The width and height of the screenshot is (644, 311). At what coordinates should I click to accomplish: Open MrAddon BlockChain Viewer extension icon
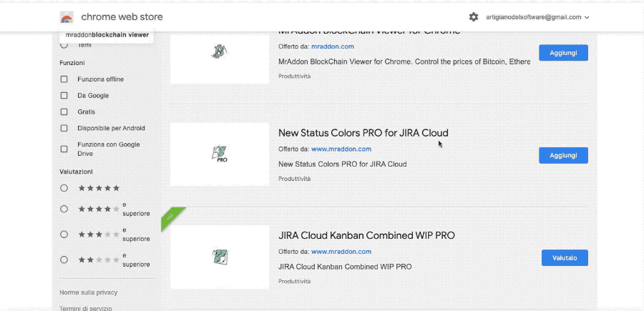(x=220, y=51)
